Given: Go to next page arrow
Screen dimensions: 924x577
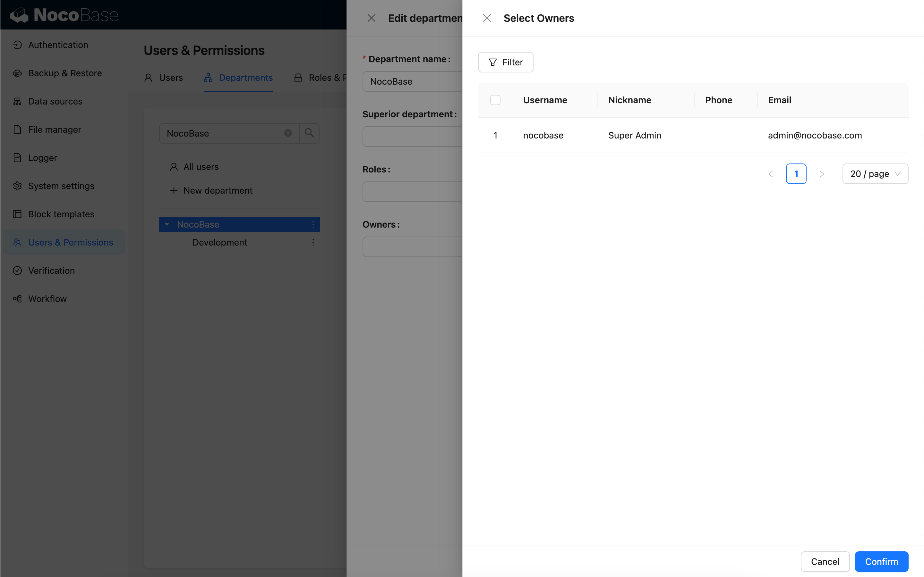Looking at the screenshot, I should tap(822, 174).
